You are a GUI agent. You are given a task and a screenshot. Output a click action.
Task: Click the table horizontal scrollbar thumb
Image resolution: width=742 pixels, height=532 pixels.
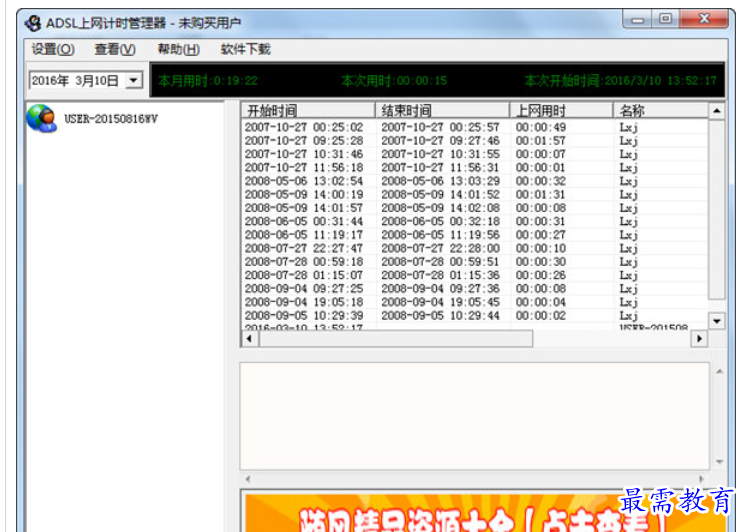[x=396, y=338]
